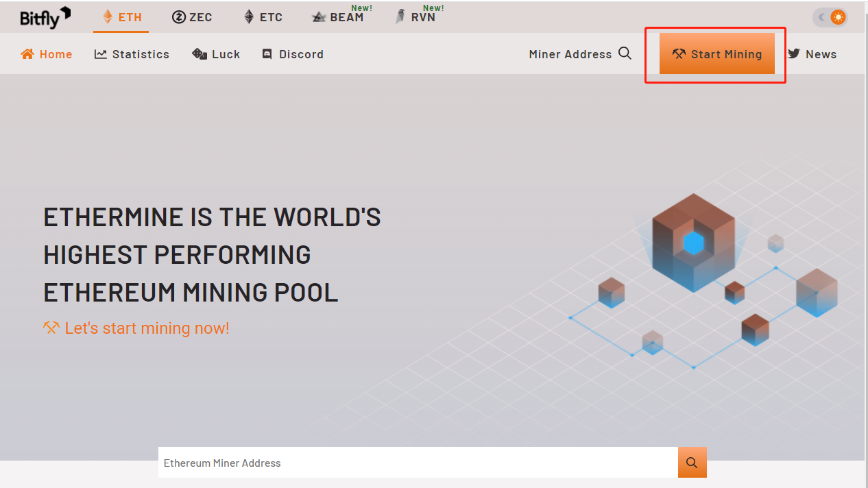Open the BEAM coin tab
Viewport: 868px width, 488px height.
click(x=338, y=17)
